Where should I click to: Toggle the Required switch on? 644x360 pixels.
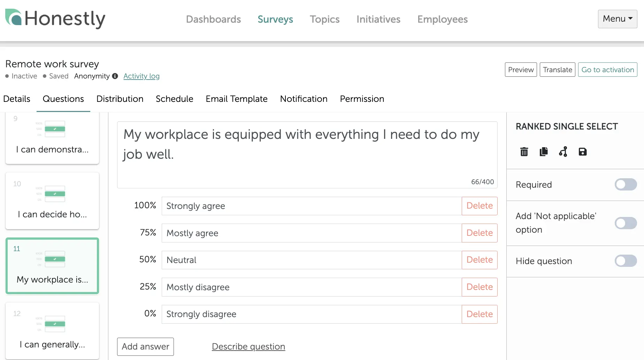click(x=625, y=185)
